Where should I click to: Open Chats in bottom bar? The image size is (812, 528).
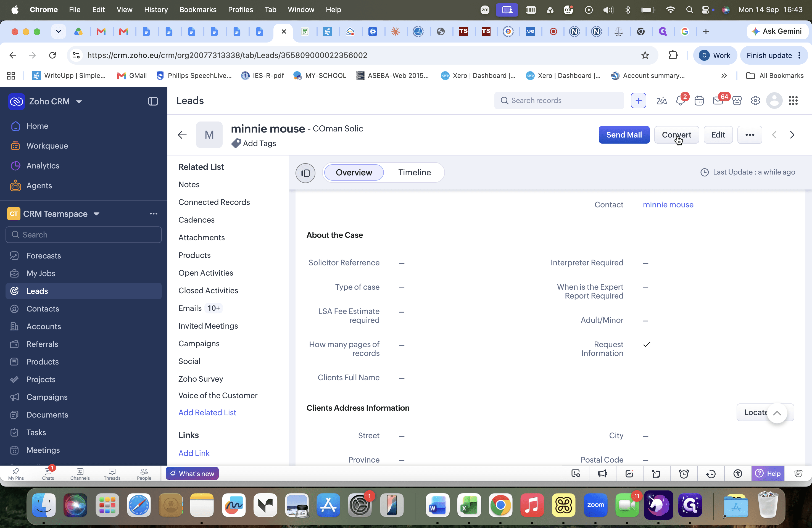click(48, 474)
